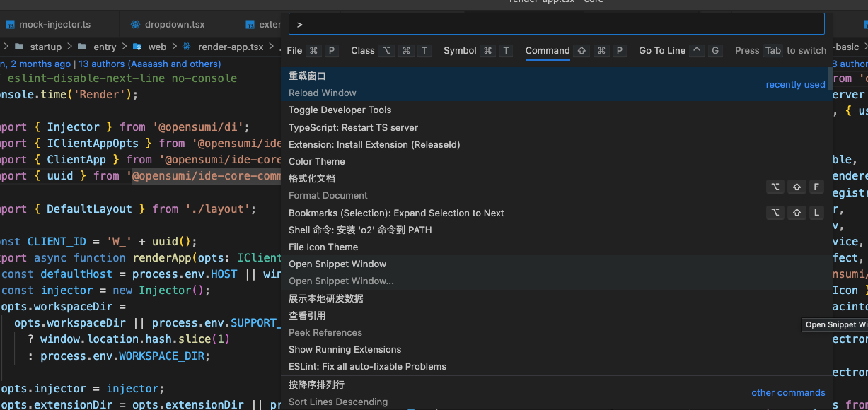Click inside the command palette input field
Viewport: 868px width, 410px height.
pos(556,23)
